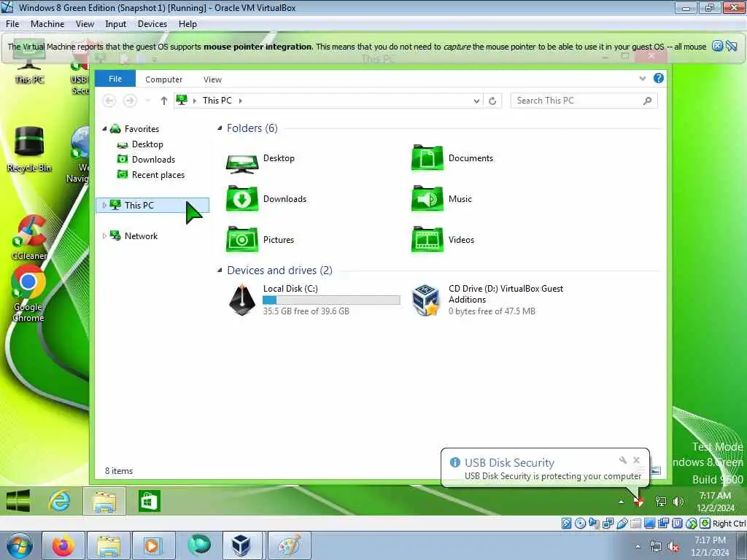
Task: Click guest clock showing 7:17 AM
Action: coord(715,502)
